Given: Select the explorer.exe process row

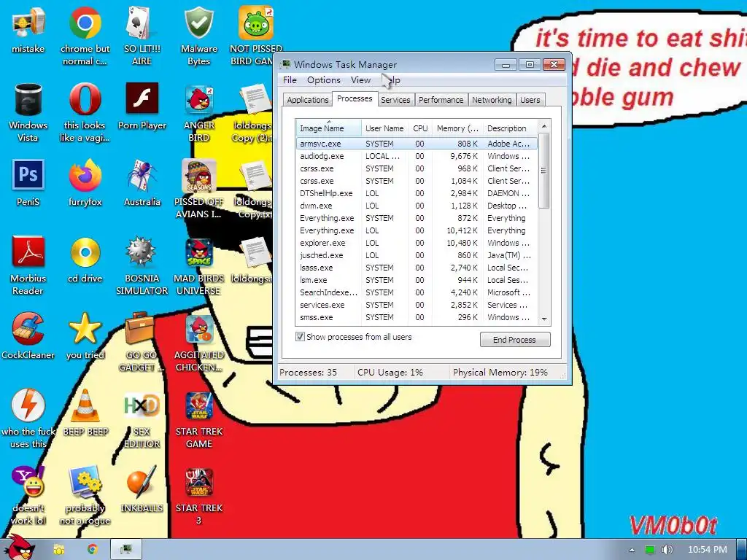Looking at the screenshot, I should (417, 243).
